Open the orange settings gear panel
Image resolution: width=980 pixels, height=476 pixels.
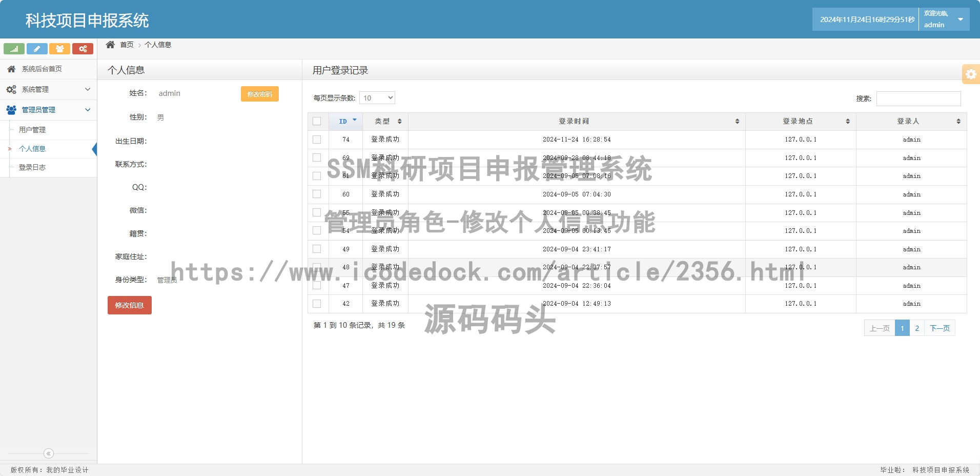(971, 74)
